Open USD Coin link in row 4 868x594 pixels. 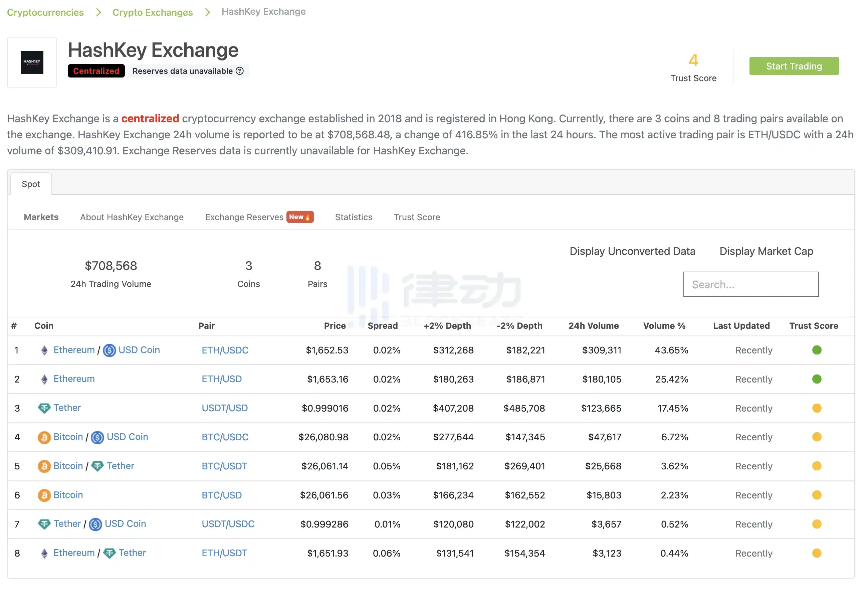127,437
